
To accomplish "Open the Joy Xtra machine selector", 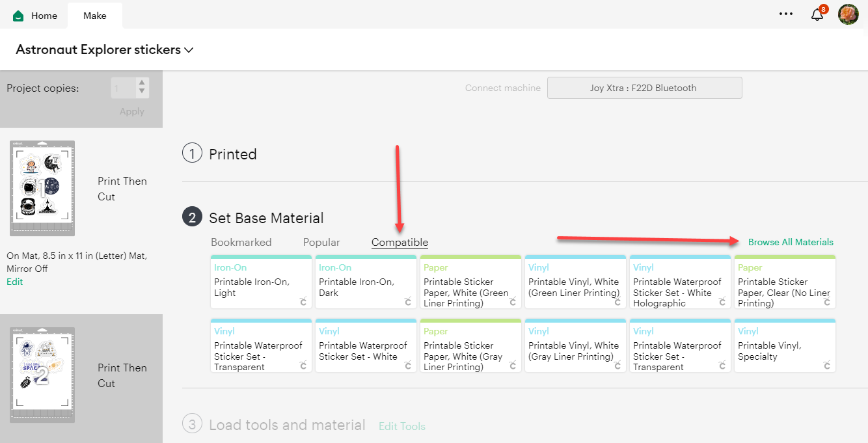I will 644,87.
